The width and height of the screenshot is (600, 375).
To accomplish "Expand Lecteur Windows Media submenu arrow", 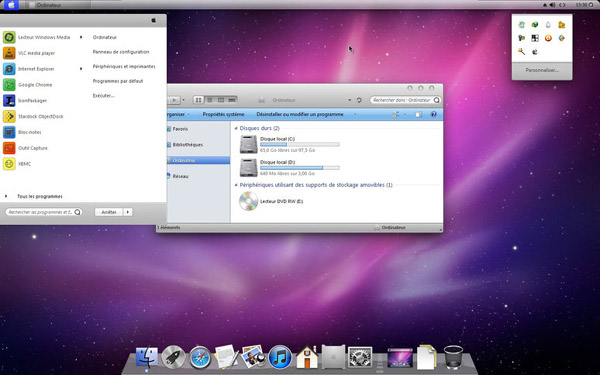I will pos(81,37).
